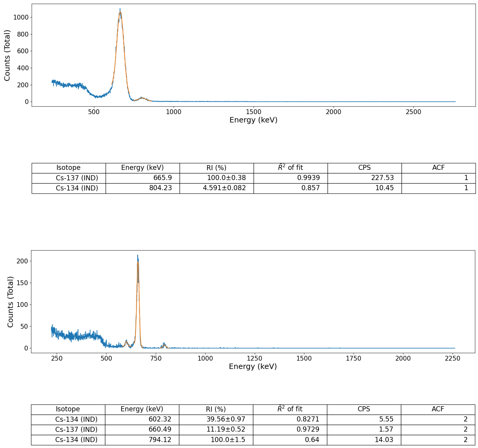
Task: Click the 0.64 R² value cell
Action: tap(312, 440)
